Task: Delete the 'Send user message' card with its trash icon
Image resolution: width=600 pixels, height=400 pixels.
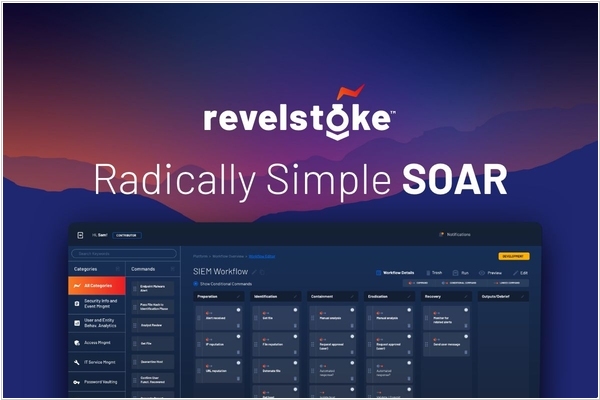Action: coord(466,352)
